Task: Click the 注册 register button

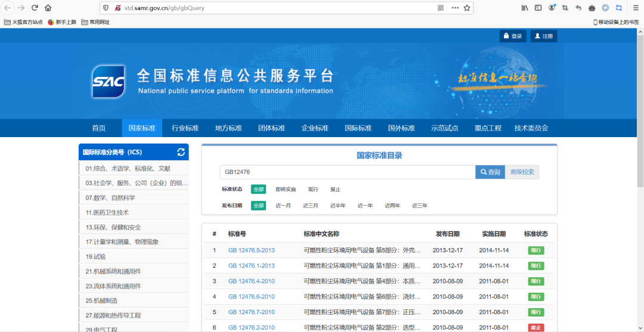Action: pyautogui.click(x=544, y=36)
